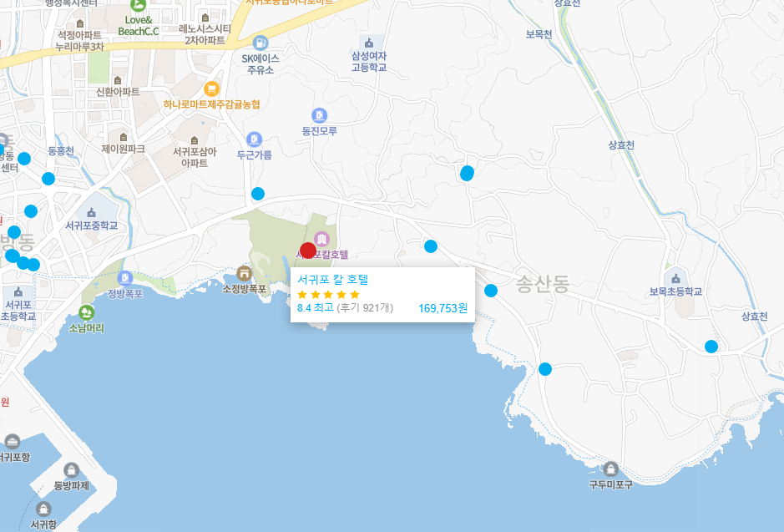This screenshot has height=532, width=784.
Task: Click the 구두미포구 text label
Action: click(x=610, y=484)
